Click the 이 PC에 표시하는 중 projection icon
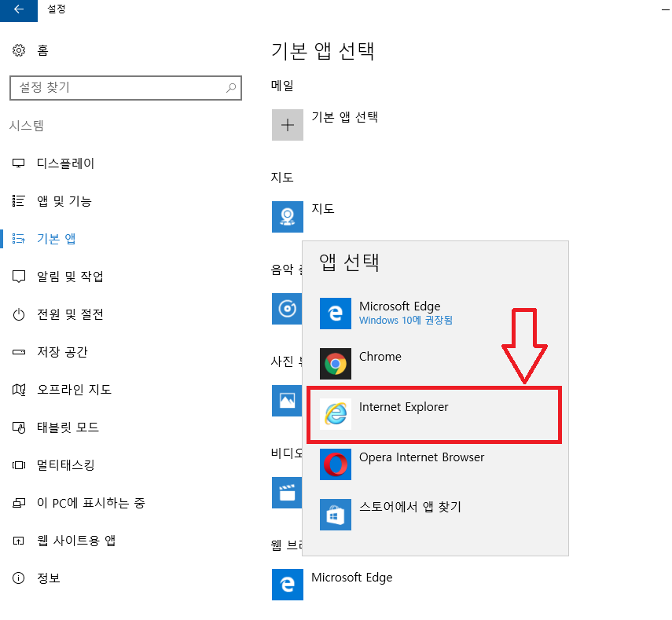 click(x=18, y=503)
